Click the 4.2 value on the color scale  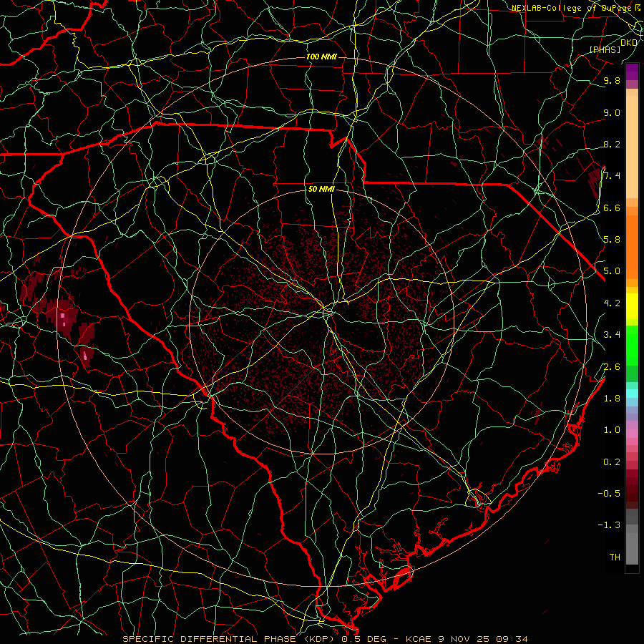tap(612, 303)
